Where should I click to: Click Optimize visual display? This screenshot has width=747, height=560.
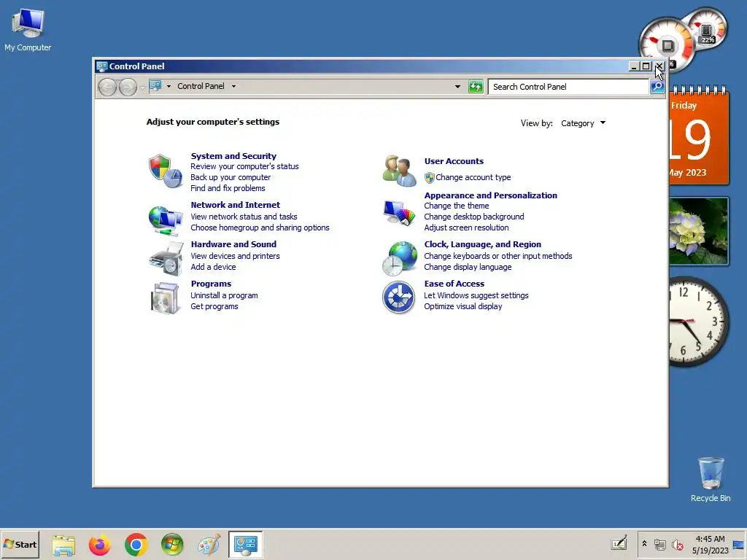[463, 307]
